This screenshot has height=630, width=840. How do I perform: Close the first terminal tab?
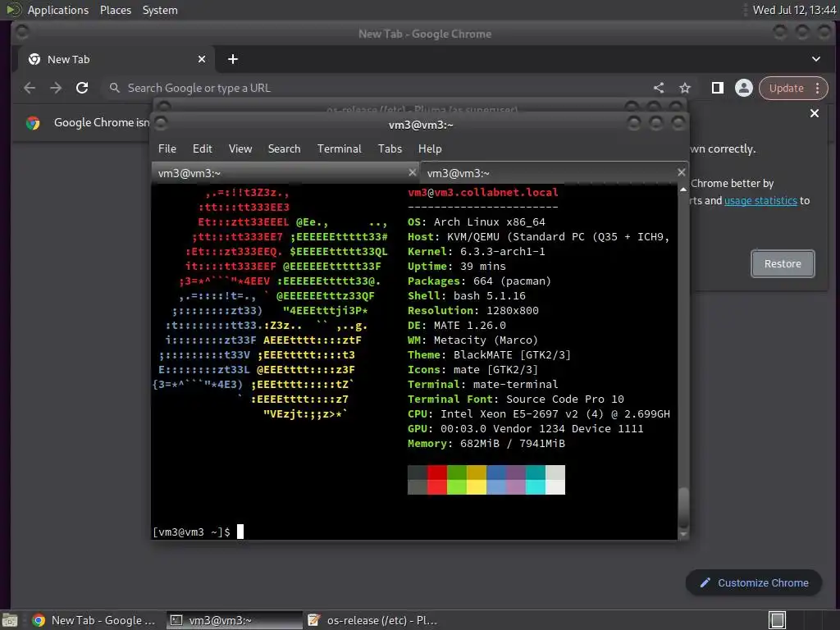tap(412, 172)
